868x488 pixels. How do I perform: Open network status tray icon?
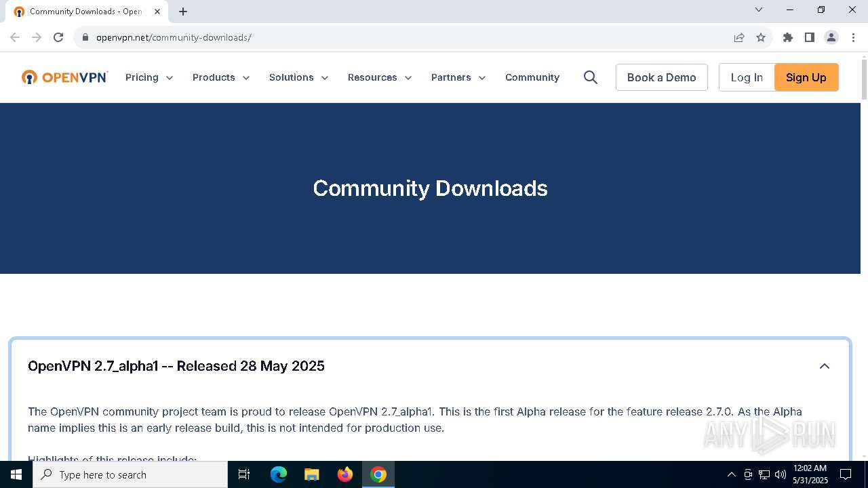pyautogui.click(x=764, y=474)
